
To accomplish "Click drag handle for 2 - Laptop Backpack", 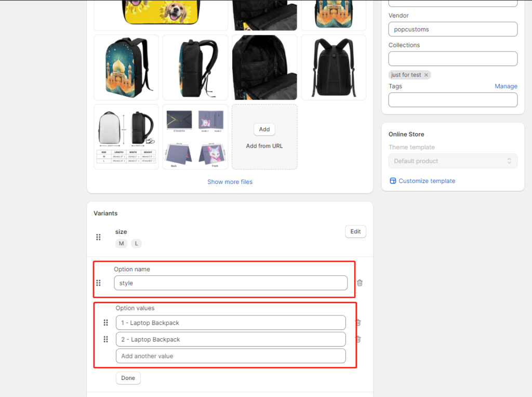I will (x=106, y=339).
